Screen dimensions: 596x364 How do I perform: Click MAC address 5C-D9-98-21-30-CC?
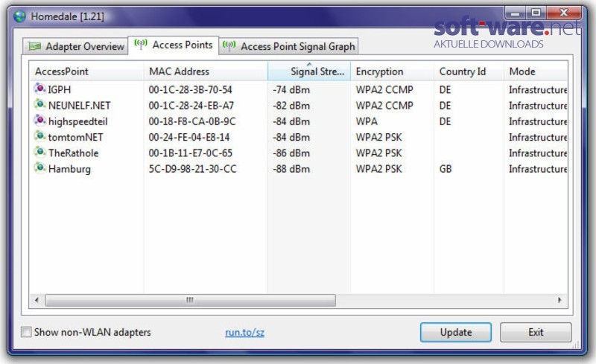tap(192, 169)
